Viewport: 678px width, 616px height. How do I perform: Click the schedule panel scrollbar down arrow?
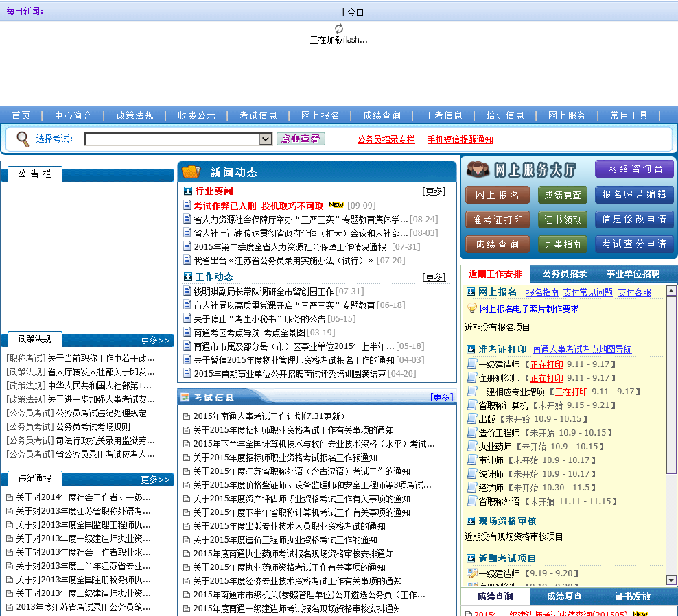pyautogui.click(x=671, y=580)
